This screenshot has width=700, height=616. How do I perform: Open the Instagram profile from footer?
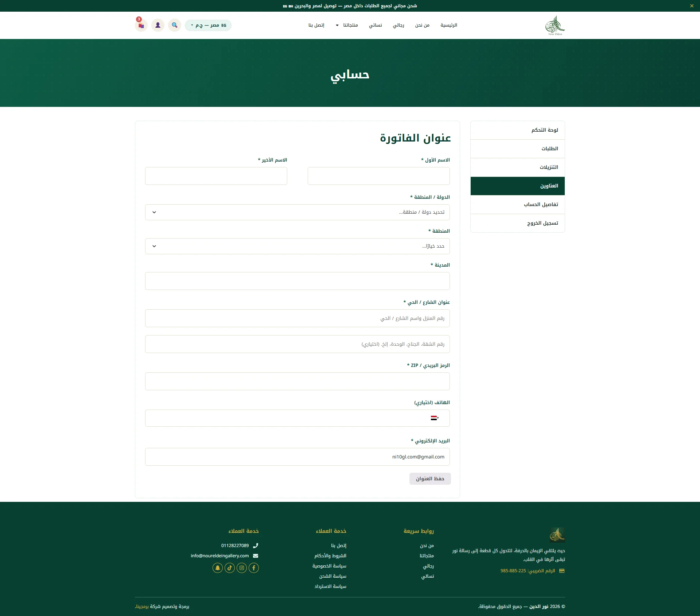(x=242, y=568)
